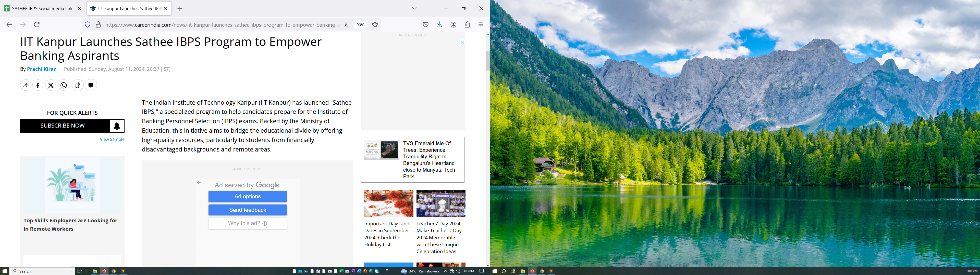Open the Save to Pocket icon

(426, 25)
